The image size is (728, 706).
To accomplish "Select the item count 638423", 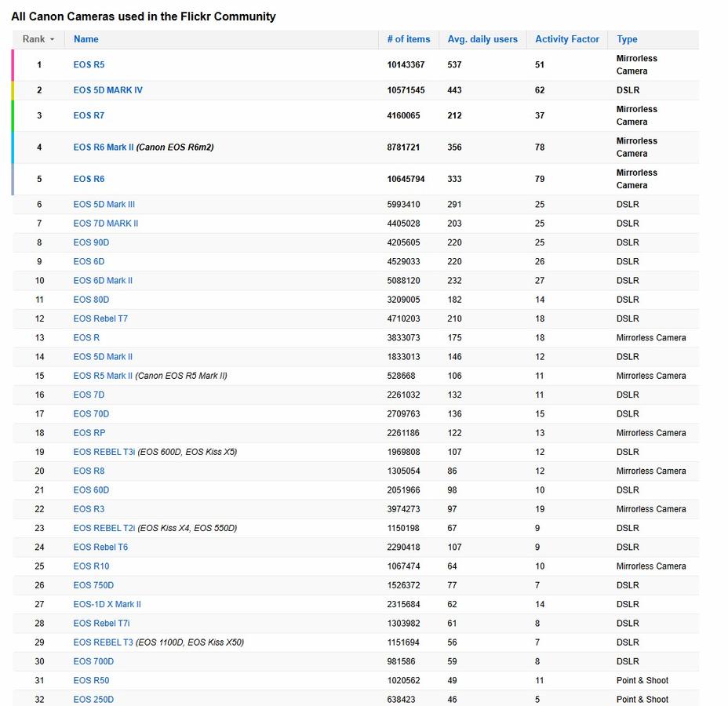I will [401, 700].
